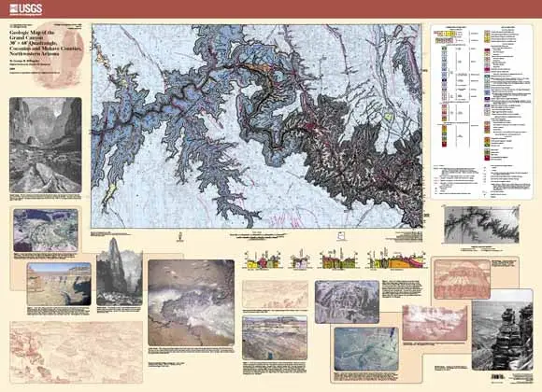Open the map unit legend panel
542x392 pixels.
pyautogui.click(x=482, y=112)
